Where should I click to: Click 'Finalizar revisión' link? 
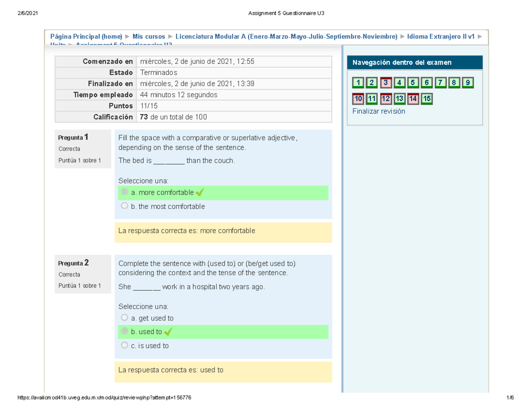[x=379, y=111]
